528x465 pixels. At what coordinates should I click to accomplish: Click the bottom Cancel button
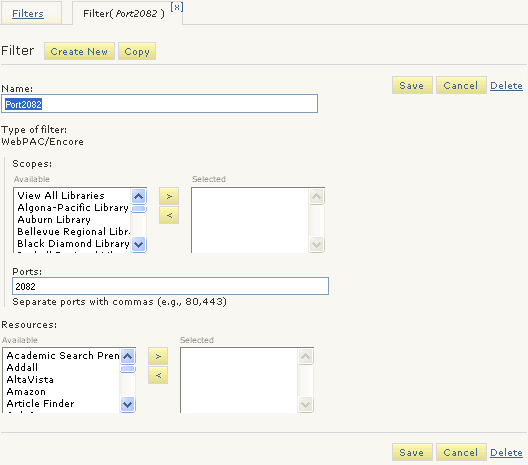(461, 452)
